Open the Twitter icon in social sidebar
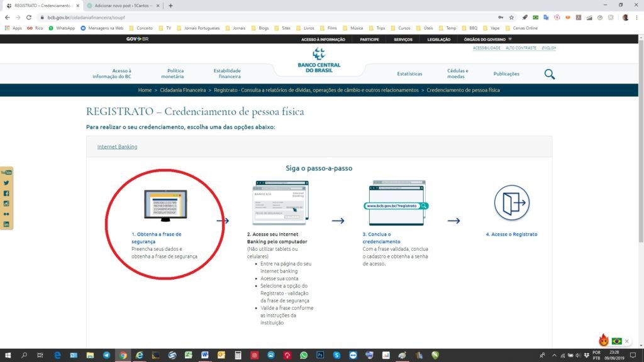 (6, 183)
